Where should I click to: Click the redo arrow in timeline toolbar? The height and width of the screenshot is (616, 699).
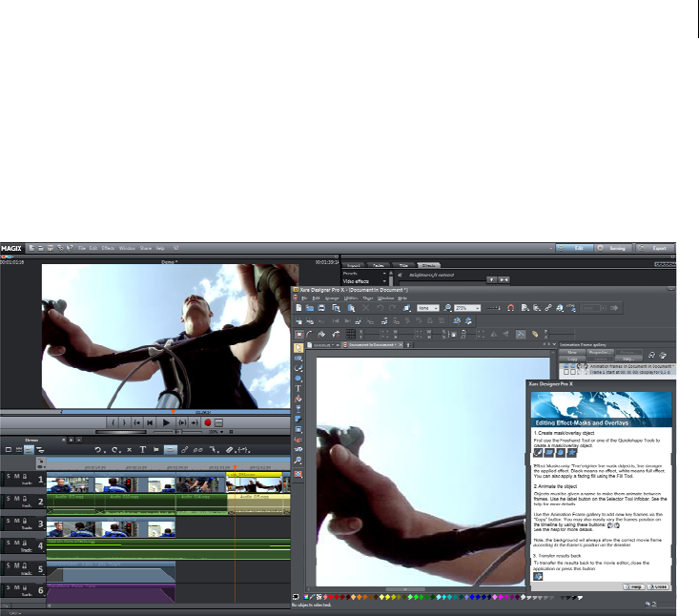[x=114, y=450]
